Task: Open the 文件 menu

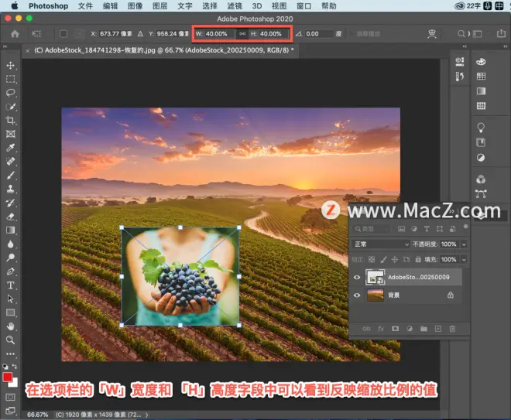Action: pos(85,6)
